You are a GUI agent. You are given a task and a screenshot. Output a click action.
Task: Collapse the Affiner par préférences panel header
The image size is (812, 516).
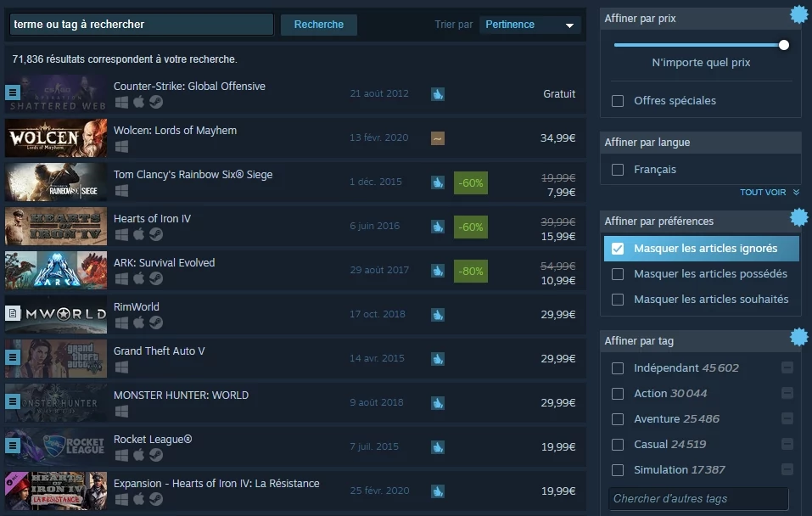pyautogui.click(x=700, y=222)
